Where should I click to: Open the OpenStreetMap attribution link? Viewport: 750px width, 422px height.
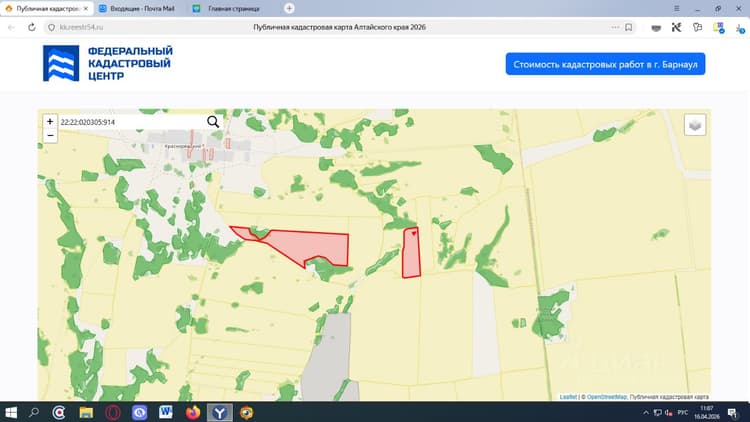coord(607,397)
